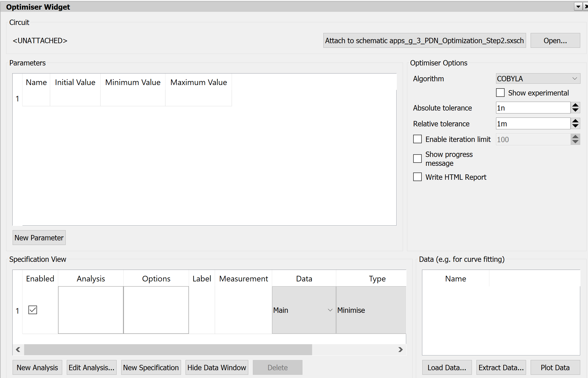Image resolution: width=588 pixels, height=378 pixels.
Task: Tick Enable iteration limit checkbox
Action: coord(417,139)
